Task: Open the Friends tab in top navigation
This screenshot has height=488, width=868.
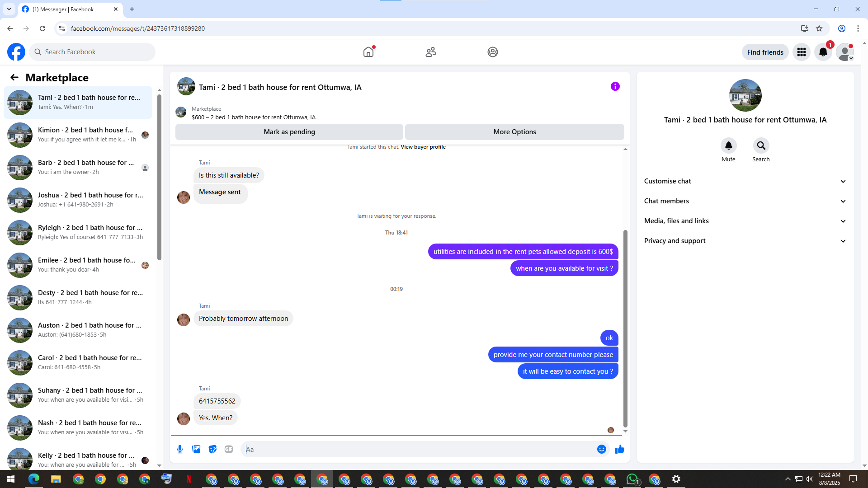Action: [430, 52]
